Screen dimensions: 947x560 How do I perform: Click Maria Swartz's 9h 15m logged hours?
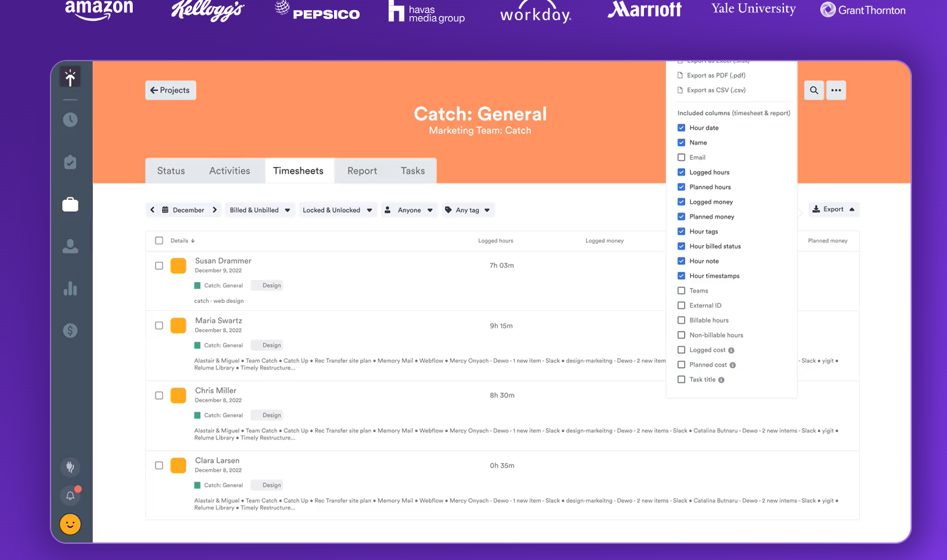(x=501, y=326)
